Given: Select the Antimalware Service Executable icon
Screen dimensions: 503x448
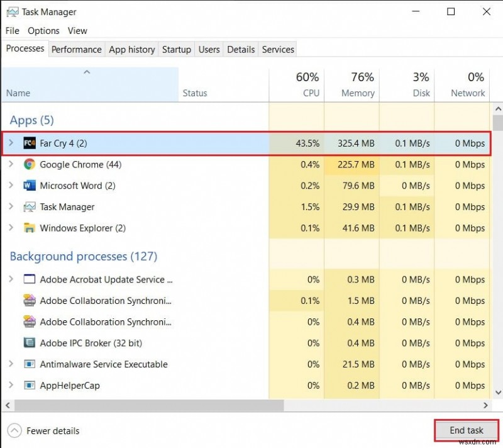Looking at the screenshot, I should tap(29, 364).
